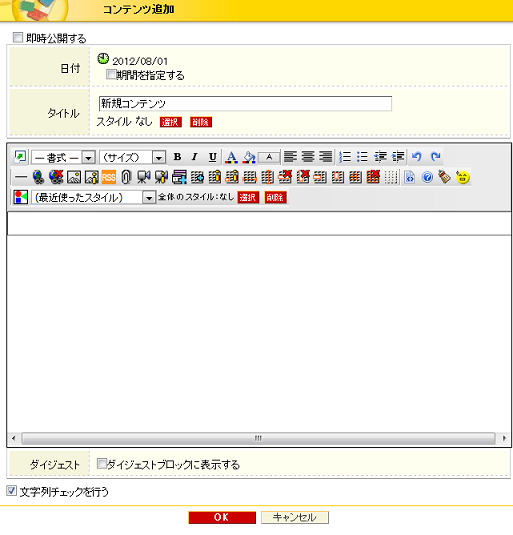Align text to the right

[x=326, y=157]
